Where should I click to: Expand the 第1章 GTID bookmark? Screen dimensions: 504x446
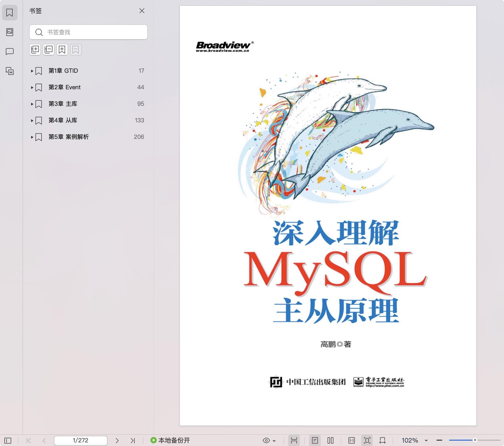click(32, 71)
